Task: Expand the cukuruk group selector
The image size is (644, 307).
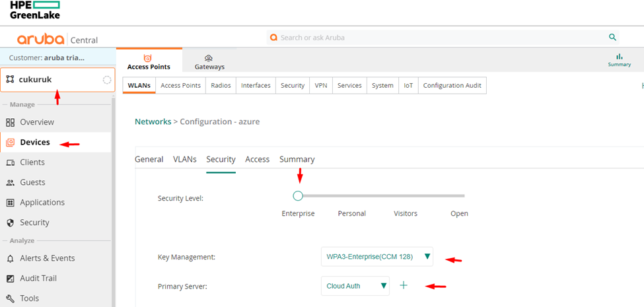Action: point(57,80)
